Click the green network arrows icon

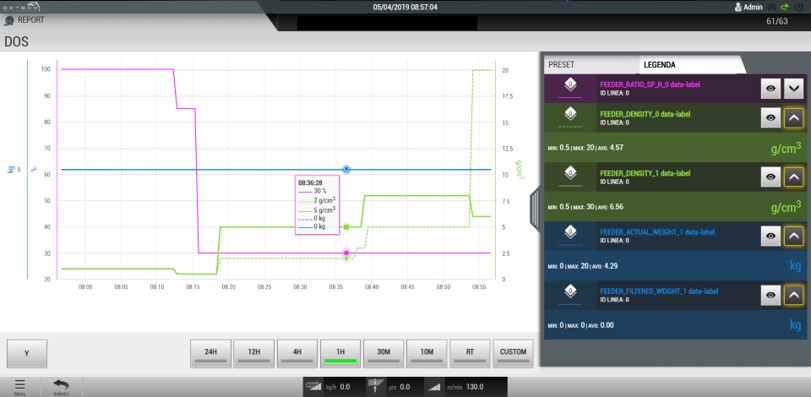click(784, 7)
